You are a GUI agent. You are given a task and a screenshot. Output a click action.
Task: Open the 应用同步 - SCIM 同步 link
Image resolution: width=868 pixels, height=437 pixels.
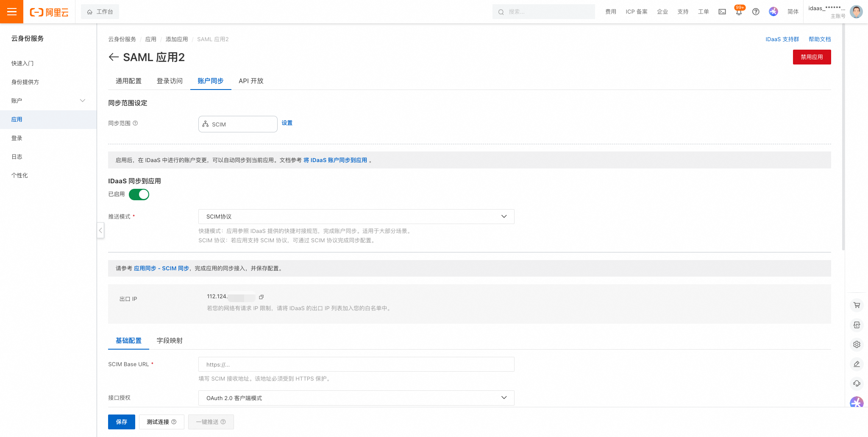tap(161, 269)
